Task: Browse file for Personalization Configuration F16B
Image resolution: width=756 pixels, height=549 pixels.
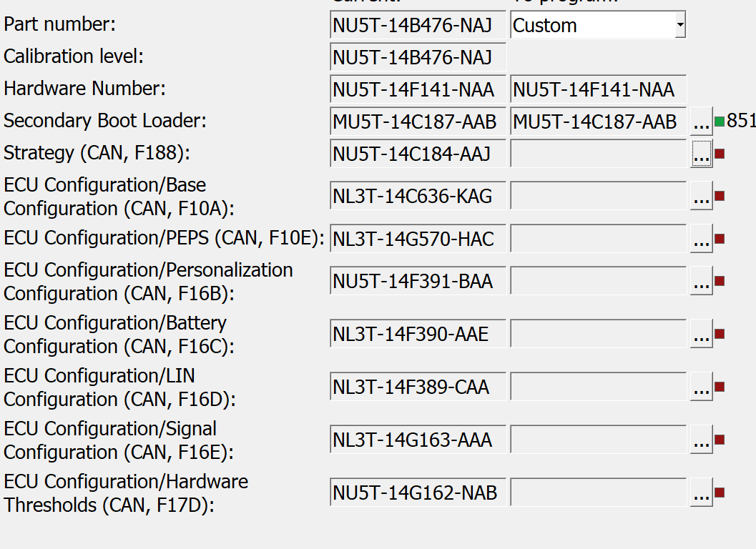Action: [x=701, y=282]
